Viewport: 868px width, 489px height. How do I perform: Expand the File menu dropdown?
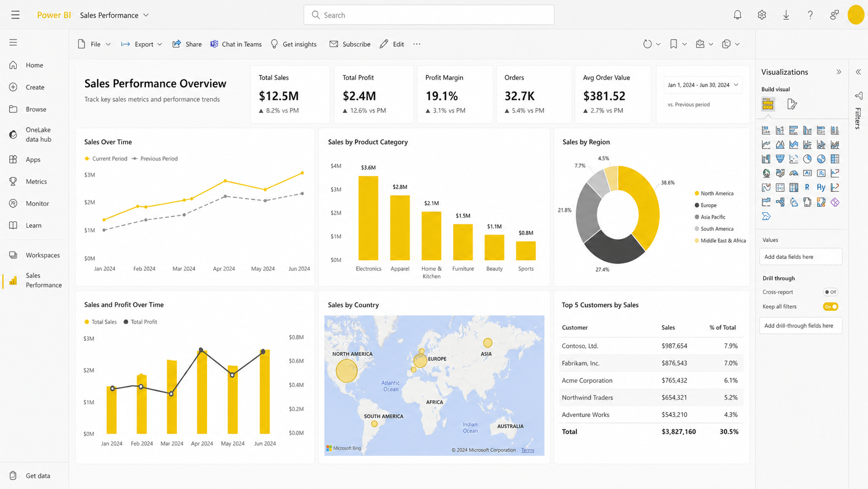click(x=108, y=44)
